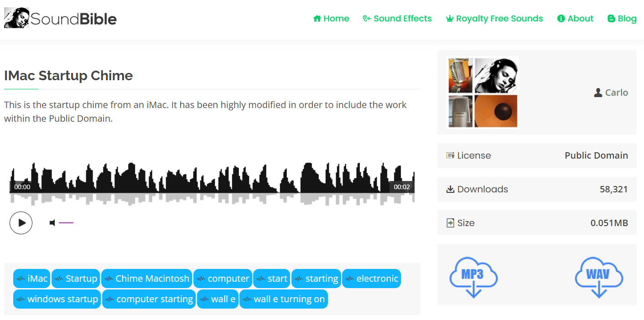Click the 0.051MB size value
644x320 pixels.
(x=609, y=223)
